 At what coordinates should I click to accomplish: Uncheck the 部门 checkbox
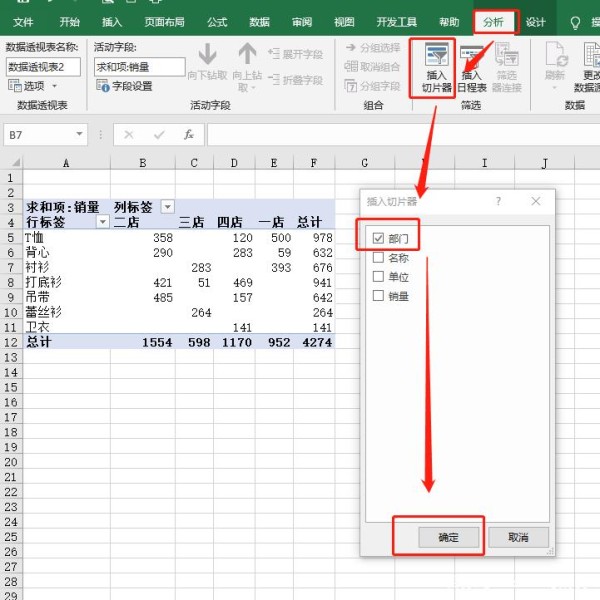[378, 238]
